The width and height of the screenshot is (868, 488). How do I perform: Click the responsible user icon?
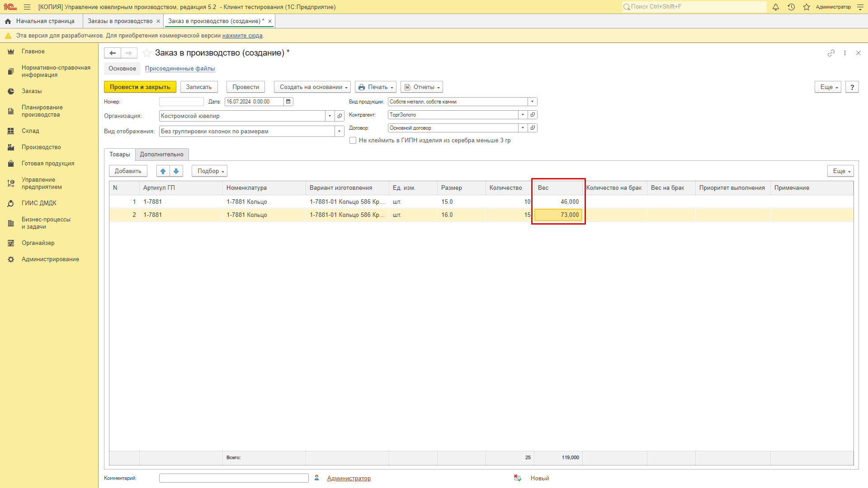click(x=317, y=478)
